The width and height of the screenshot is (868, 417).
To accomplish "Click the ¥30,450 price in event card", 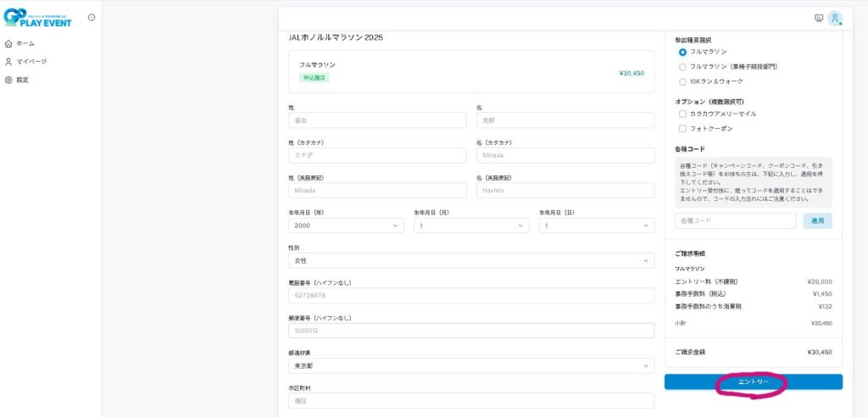I will [632, 73].
